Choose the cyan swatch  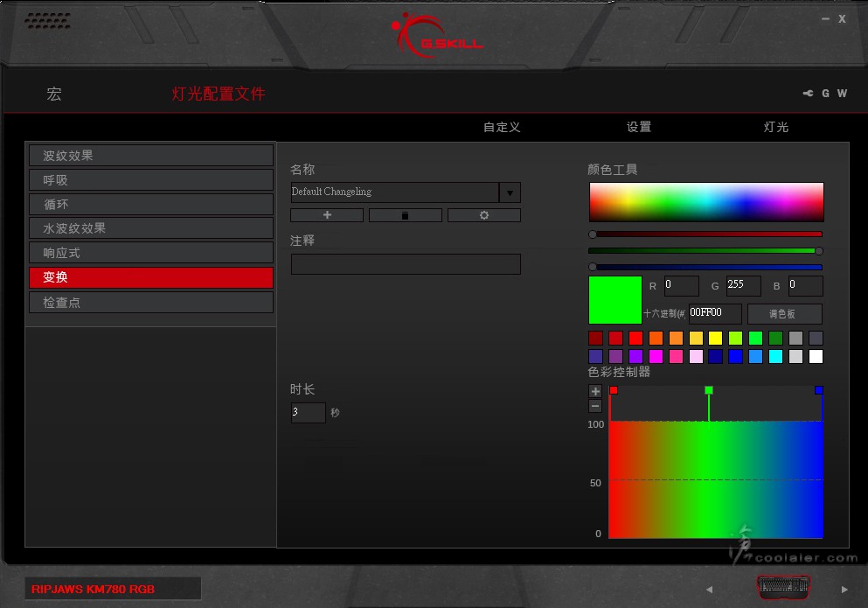(775, 356)
